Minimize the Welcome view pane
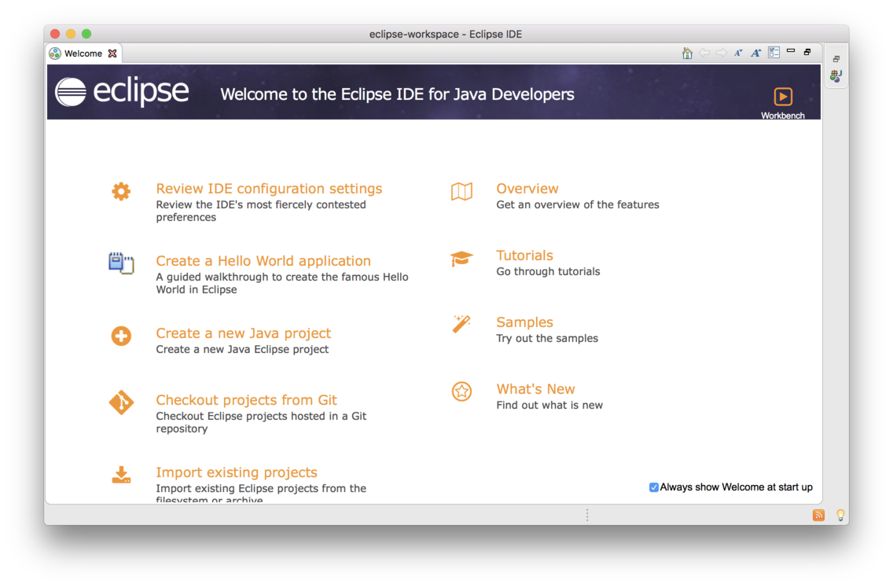 [791, 51]
